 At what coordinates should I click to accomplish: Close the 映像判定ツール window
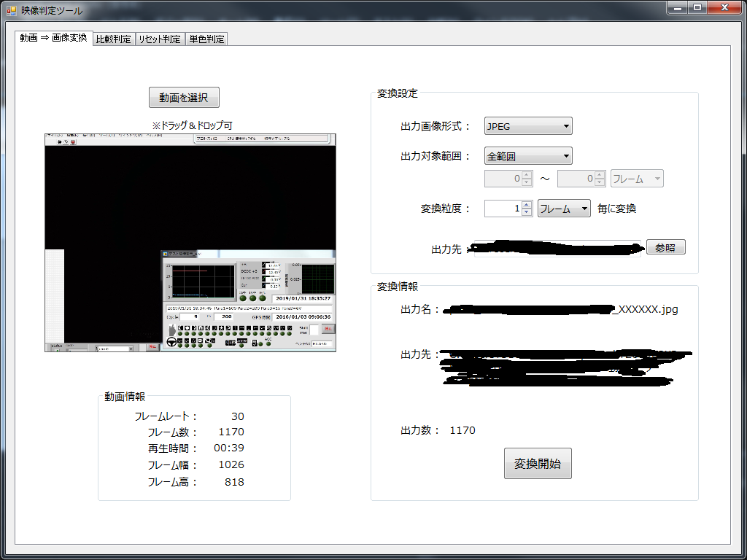coord(724,7)
